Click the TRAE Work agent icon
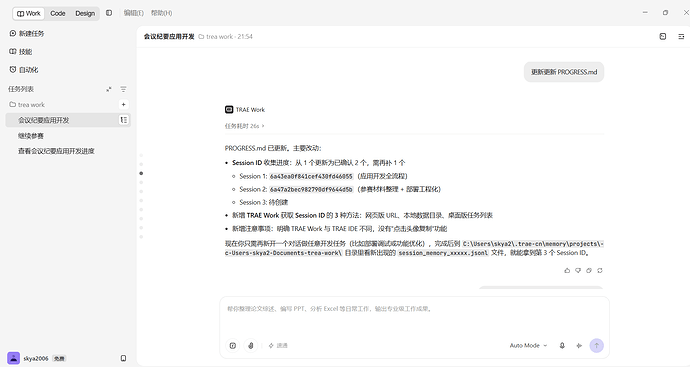 click(229, 110)
